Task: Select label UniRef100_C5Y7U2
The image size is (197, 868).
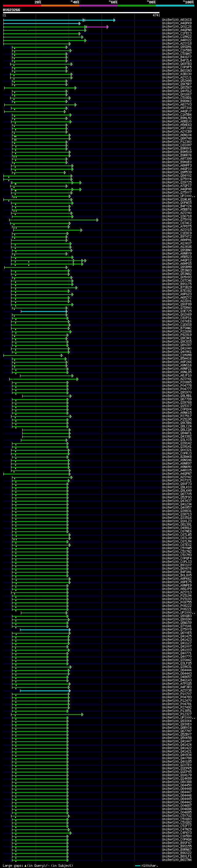Action: (177, 816)
